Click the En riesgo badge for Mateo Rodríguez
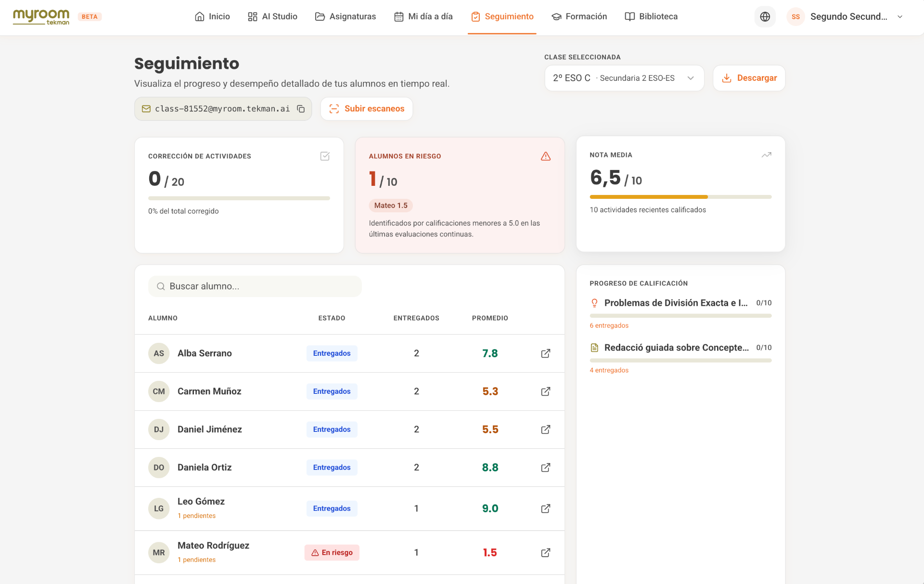The image size is (924, 584). tap(332, 553)
